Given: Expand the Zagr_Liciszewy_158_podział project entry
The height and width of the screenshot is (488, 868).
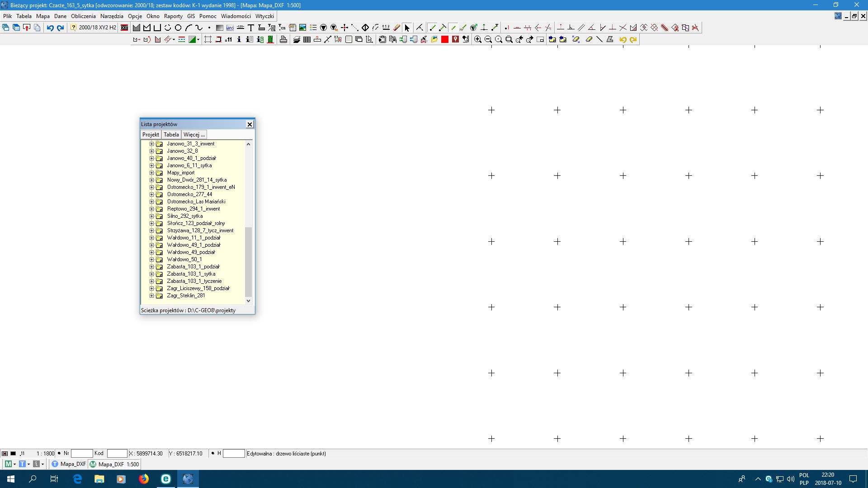Looking at the screenshot, I should (x=151, y=288).
